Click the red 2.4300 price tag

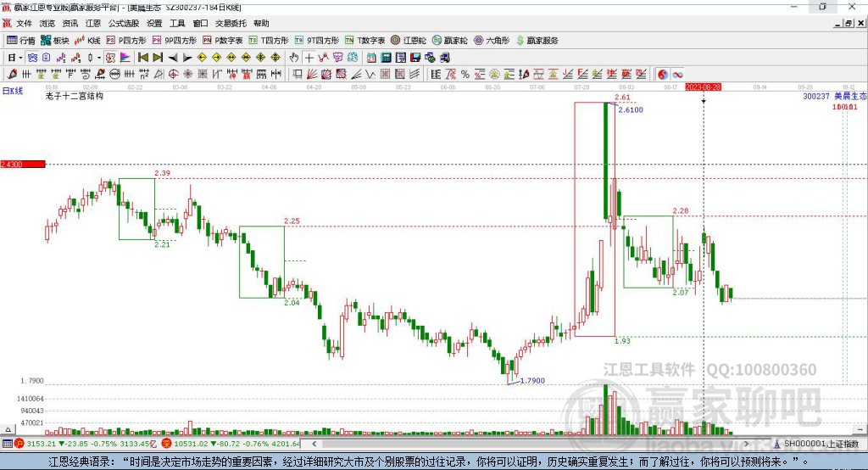23,164
